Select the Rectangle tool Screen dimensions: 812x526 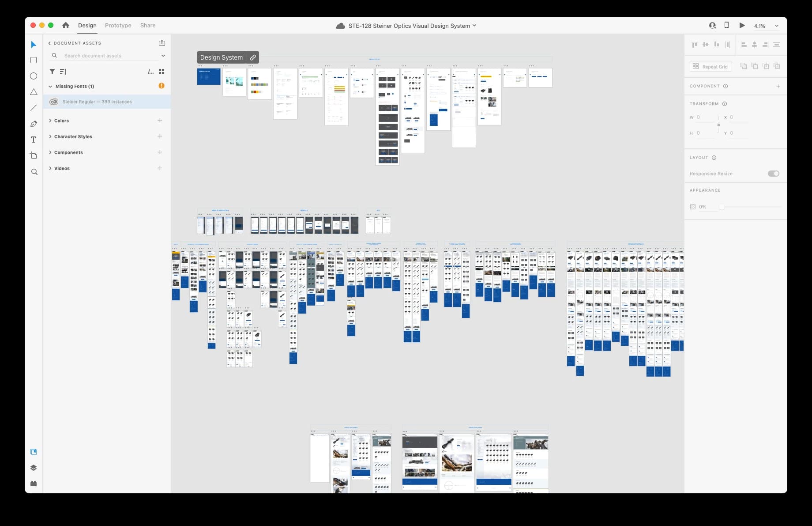pyautogui.click(x=34, y=60)
